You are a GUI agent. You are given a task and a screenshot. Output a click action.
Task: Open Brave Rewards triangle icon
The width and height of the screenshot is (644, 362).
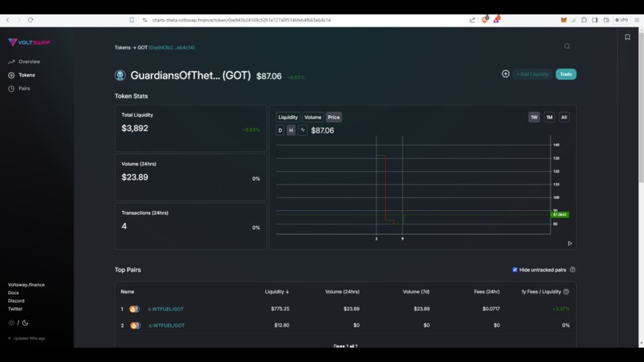(x=496, y=19)
